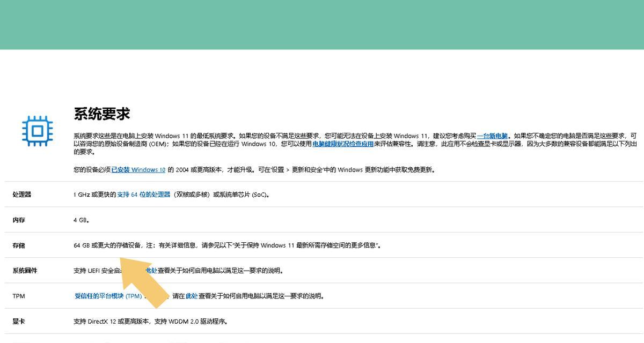Click the TPM row label

click(19, 296)
